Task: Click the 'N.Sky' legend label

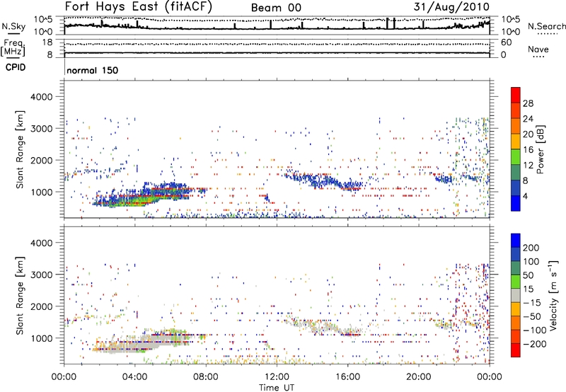Action: pyautogui.click(x=13, y=26)
